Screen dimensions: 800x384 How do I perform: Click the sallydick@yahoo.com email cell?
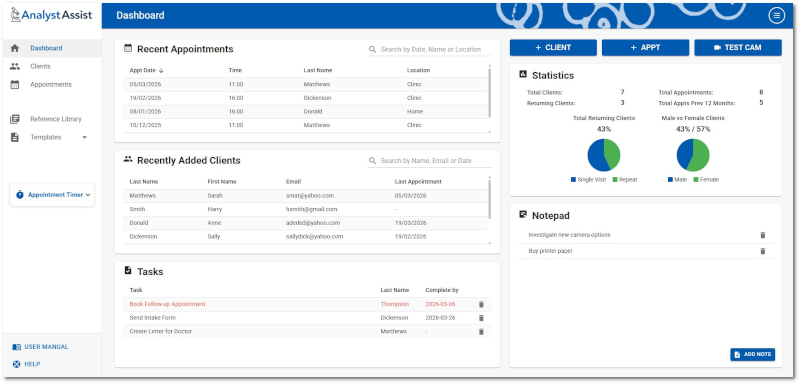click(x=314, y=237)
